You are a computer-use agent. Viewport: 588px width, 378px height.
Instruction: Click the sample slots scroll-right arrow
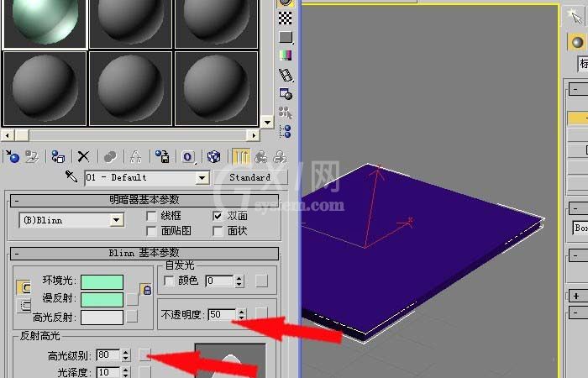point(253,135)
